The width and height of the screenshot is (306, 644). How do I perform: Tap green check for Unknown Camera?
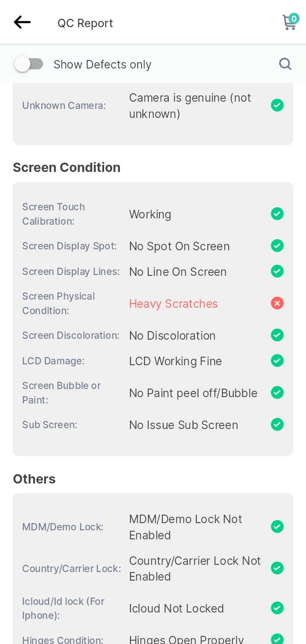tap(277, 105)
